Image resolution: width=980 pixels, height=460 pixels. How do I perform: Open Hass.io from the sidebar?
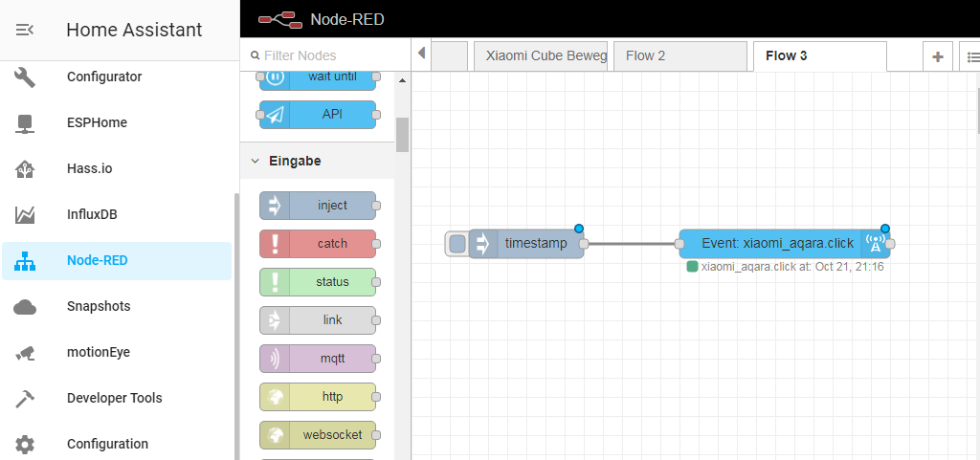(x=117, y=168)
